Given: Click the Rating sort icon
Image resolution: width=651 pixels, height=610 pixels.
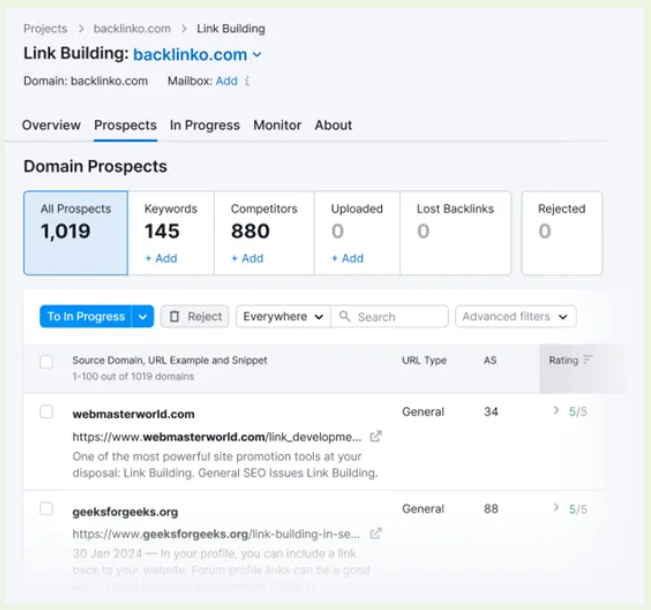Looking at the screenshot, I should 588,360.
